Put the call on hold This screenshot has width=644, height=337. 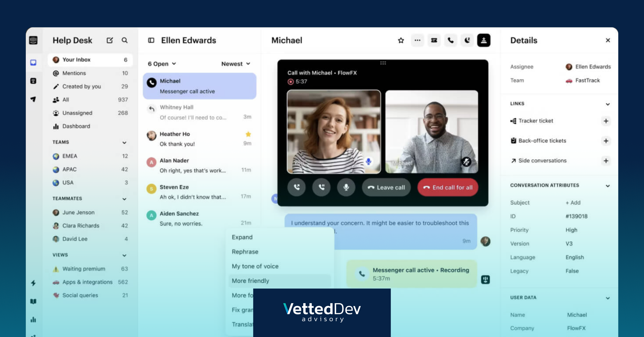321,187
